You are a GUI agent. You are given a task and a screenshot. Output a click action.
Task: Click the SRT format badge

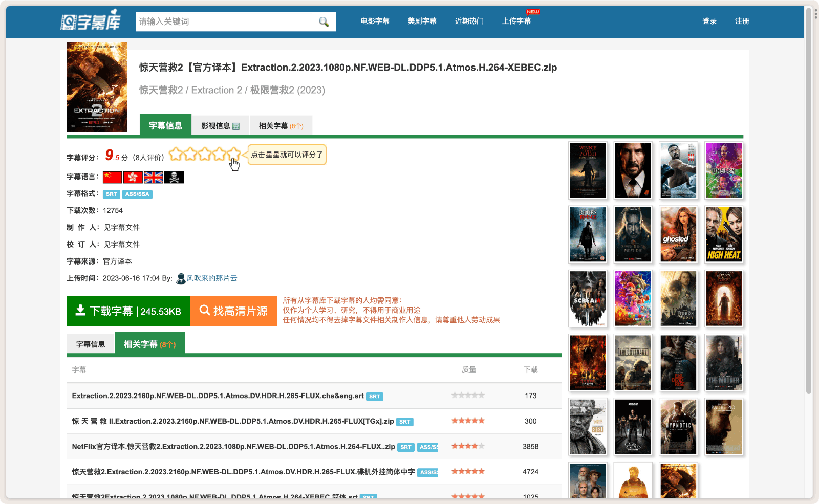pos(112,194)
